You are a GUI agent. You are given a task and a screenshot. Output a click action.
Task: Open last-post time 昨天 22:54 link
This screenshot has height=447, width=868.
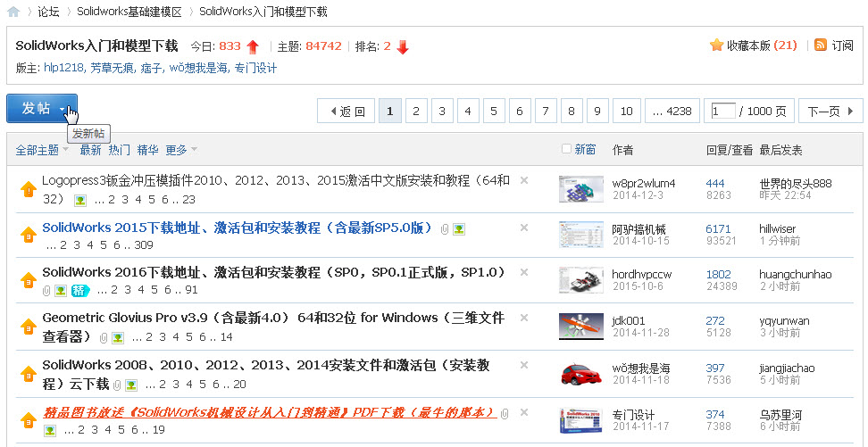tap(785, 195)
